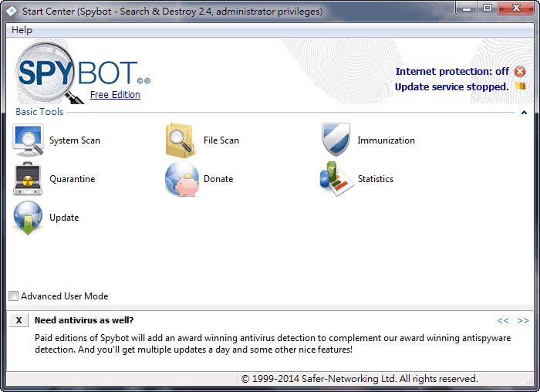The image size is (540, 392).
Task: Click the Update service stopped text
Action: point(452,87)
